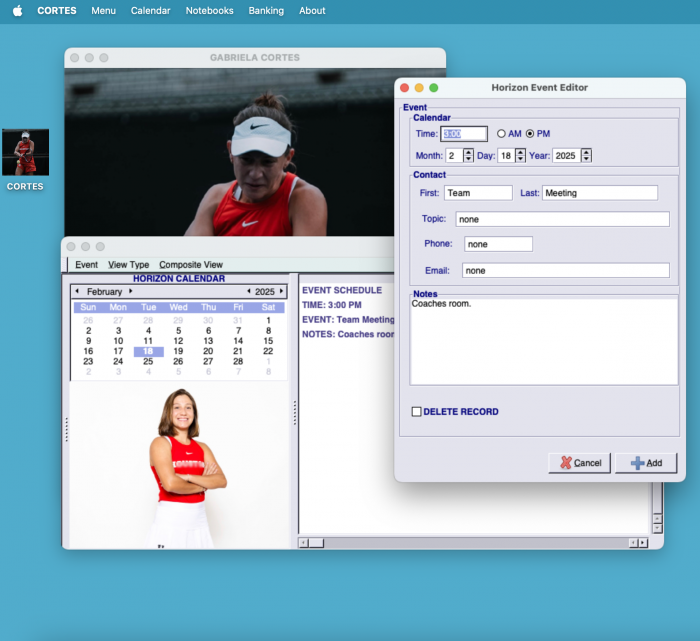This screenshot has width=700, height=641.
Task: Increase the Month stepper value
Action: coord(469,152)
